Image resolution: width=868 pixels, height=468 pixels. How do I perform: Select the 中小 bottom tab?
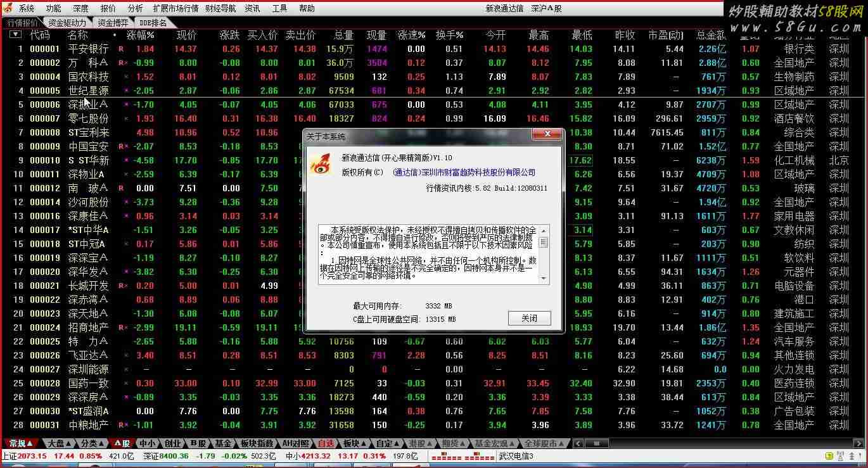pyautogui.click(x=147, y=443)
